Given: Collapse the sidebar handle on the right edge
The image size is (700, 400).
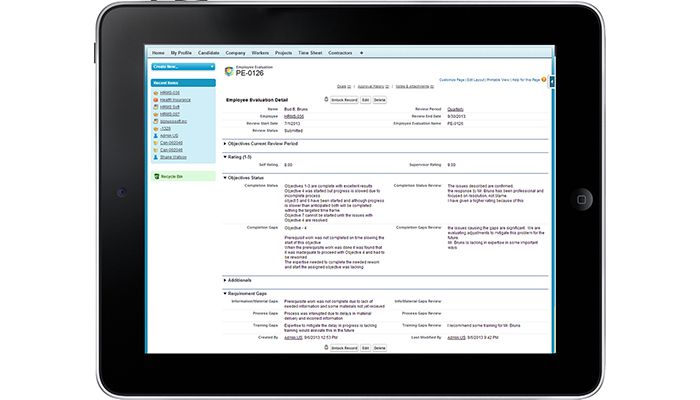Looking at the screenshot, I should 552,81.
